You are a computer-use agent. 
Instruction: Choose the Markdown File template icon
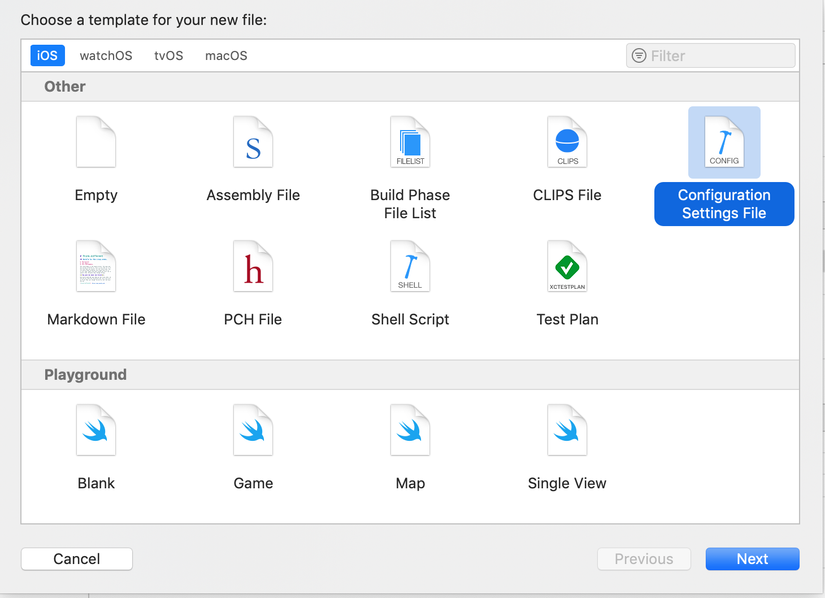(96, 266)
